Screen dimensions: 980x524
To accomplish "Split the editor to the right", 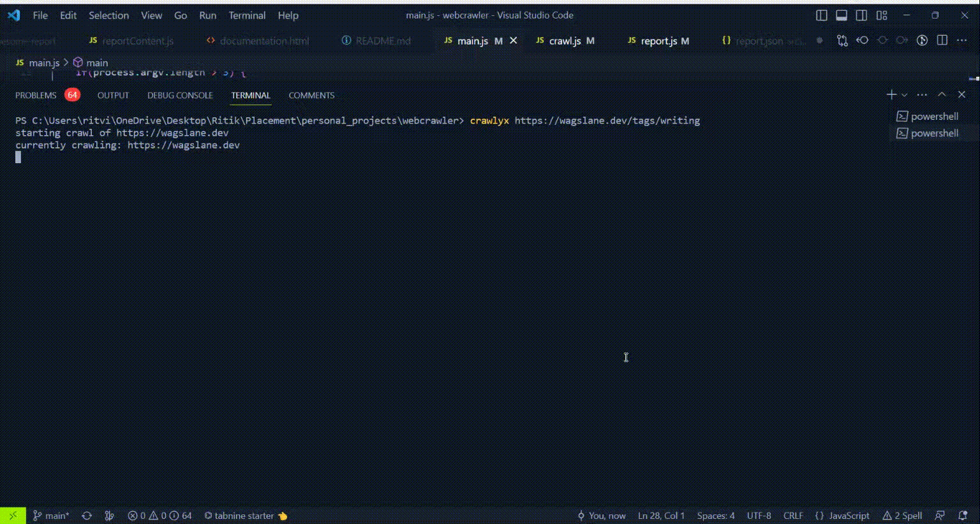I will pos(942,40).
